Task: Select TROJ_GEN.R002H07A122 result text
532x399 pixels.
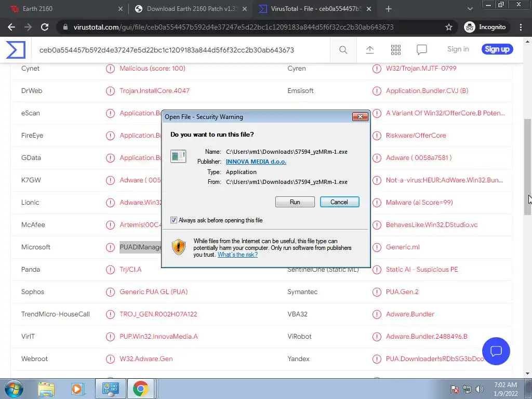Action: (158, 314)
